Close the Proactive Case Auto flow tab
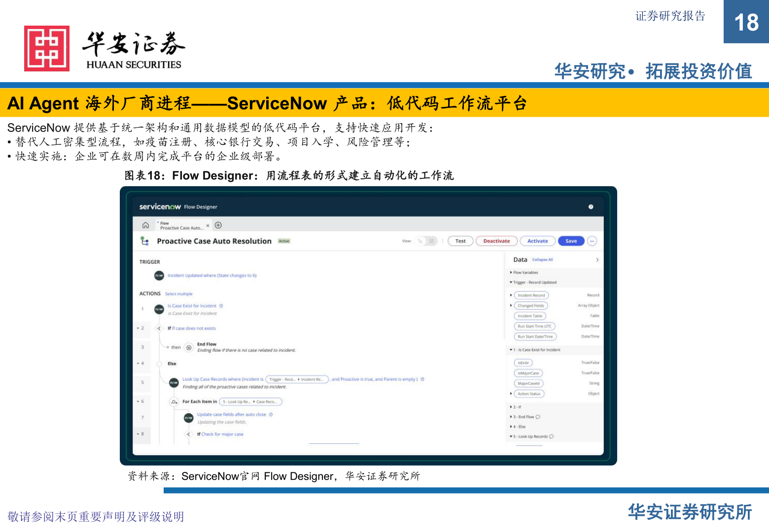Image resolution: width=769 pixels, height=532 pixels. point(208,226)
